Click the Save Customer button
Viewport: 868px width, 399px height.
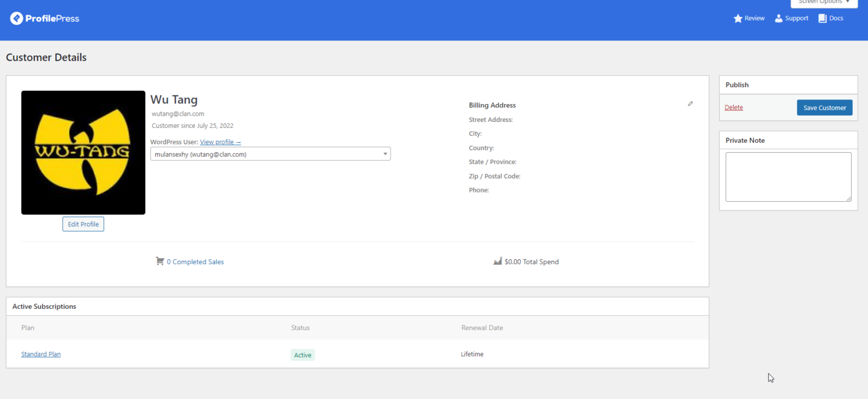click(x=825, y=108)
